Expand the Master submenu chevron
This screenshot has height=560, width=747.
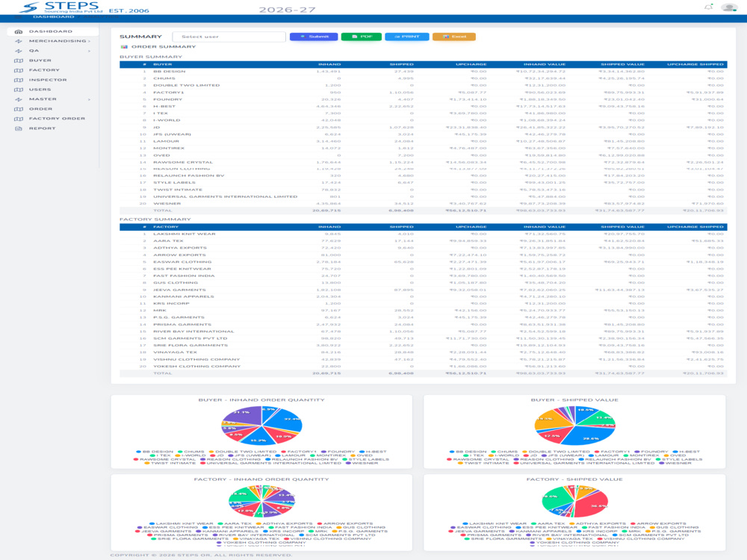[x=89, y=99]
